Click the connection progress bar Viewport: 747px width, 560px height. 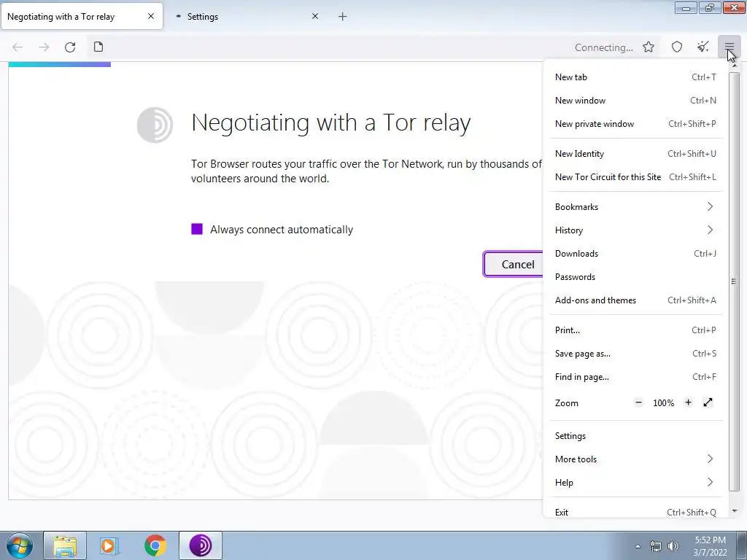(60, 64)
